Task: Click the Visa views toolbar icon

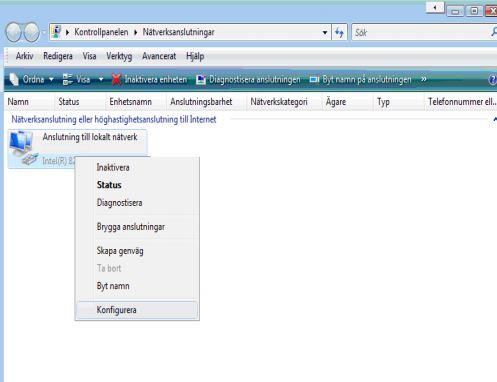Action: coord(67,79)
